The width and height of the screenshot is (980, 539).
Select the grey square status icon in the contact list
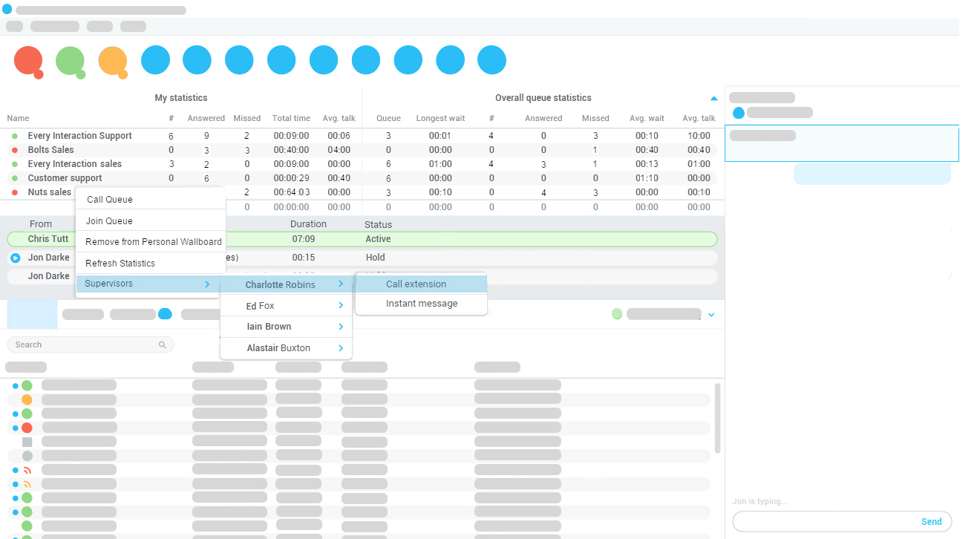point(27,442)
